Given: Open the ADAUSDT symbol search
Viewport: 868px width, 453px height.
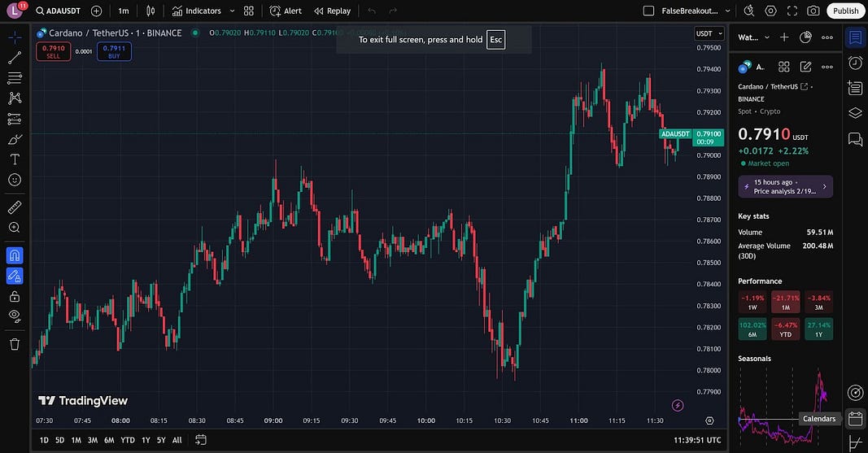Looking at the screenshot, I should click(58, 11).
